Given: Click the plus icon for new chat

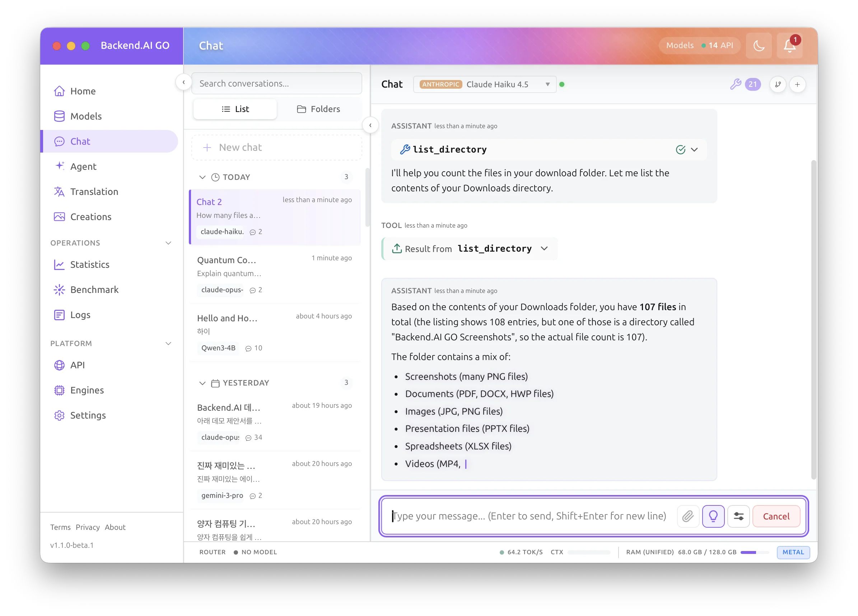Looking at the screenshot, I should [x=797, y=84].
